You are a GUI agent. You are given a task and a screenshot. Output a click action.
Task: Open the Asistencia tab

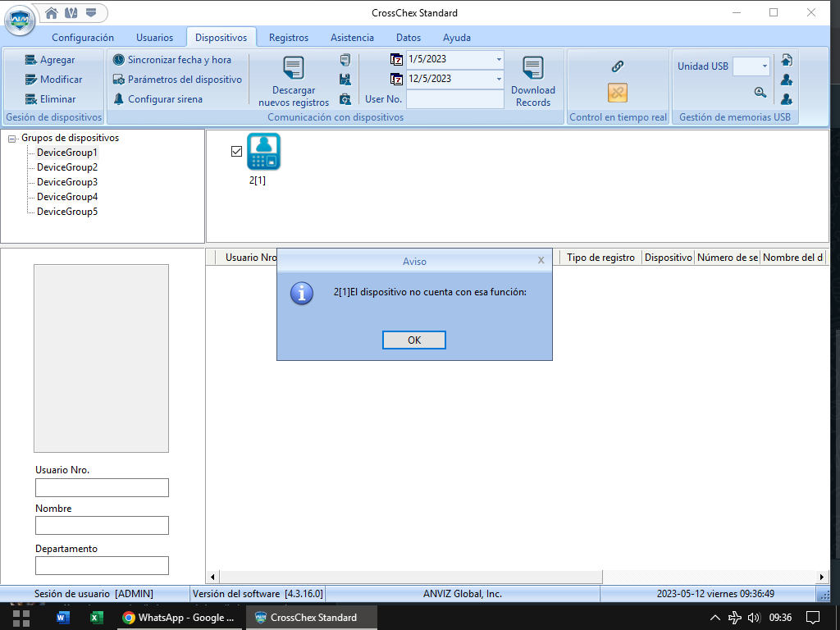352,38
